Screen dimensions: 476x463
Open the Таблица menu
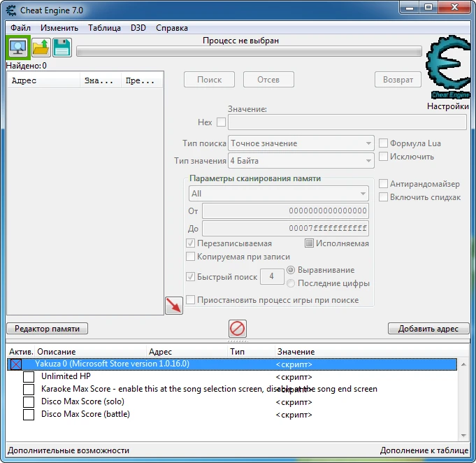104,28
